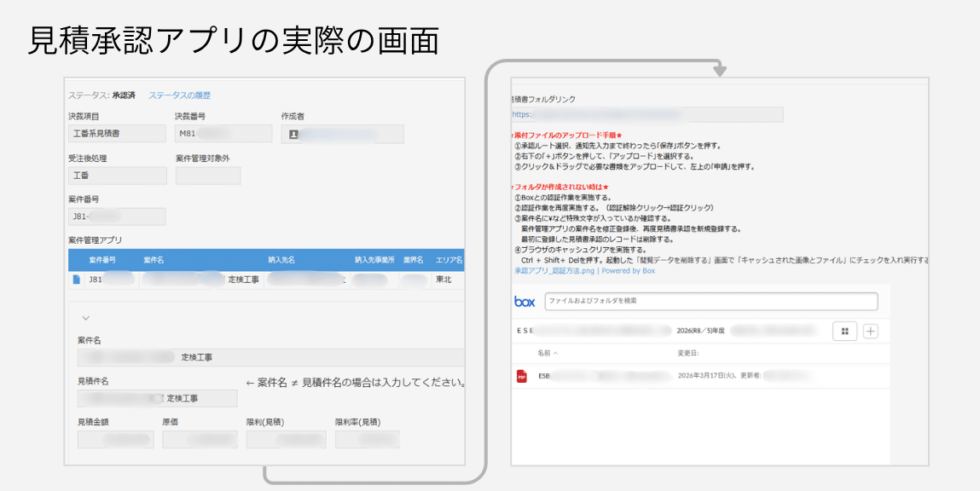980x491 pixels.
Task: Switch to grid view in Box
Action: pos(844,332)
